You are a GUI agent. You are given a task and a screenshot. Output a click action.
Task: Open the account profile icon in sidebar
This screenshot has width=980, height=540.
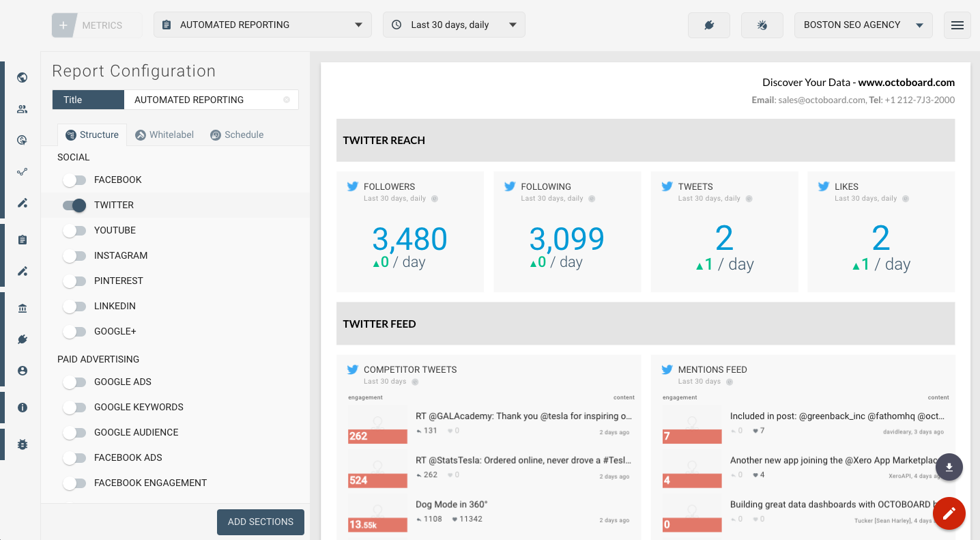[x=23, y=371]
